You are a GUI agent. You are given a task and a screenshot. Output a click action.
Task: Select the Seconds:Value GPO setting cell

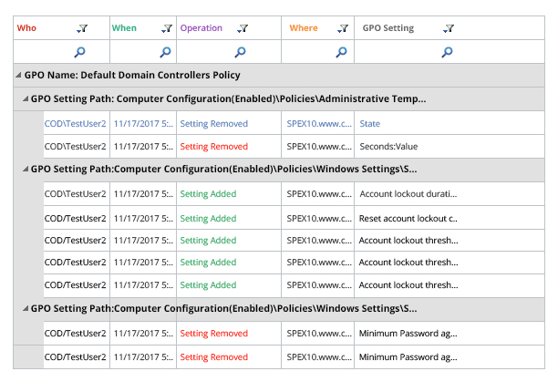388,147
